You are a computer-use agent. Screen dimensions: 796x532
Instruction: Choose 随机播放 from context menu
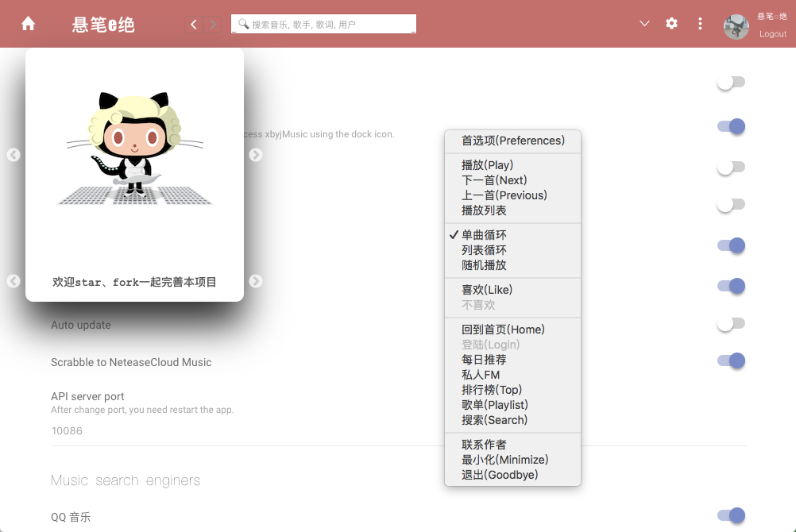(x=512, y=265)
